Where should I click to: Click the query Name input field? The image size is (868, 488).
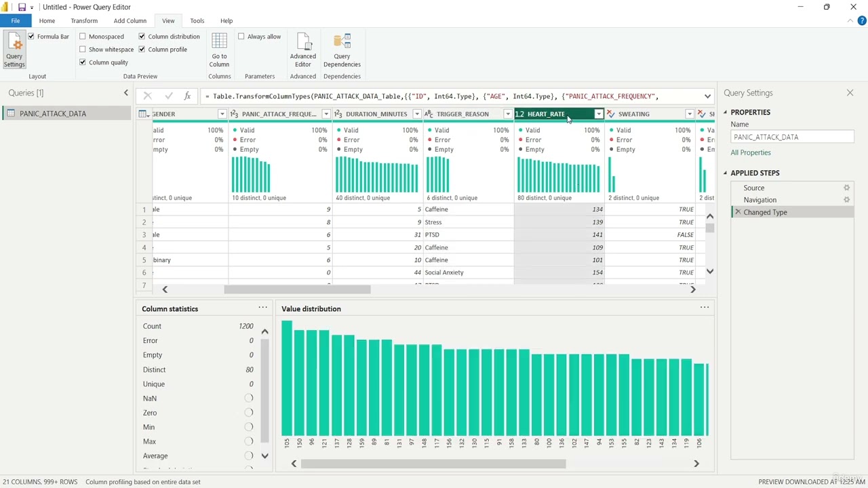792,137
